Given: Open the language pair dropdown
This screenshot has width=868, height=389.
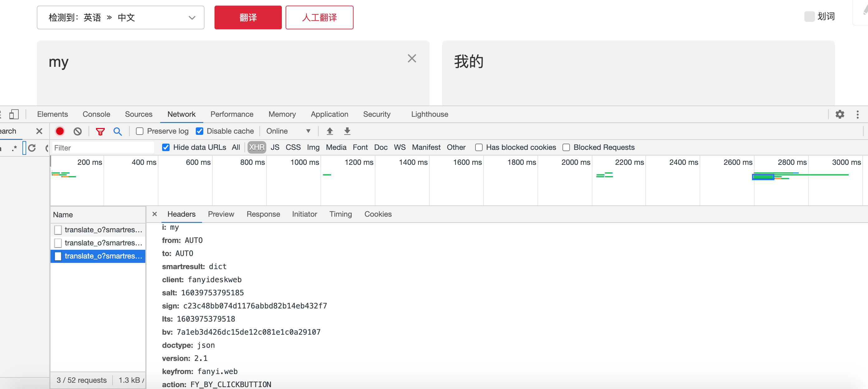Looking at the screenshot, I should pos(192,17).
